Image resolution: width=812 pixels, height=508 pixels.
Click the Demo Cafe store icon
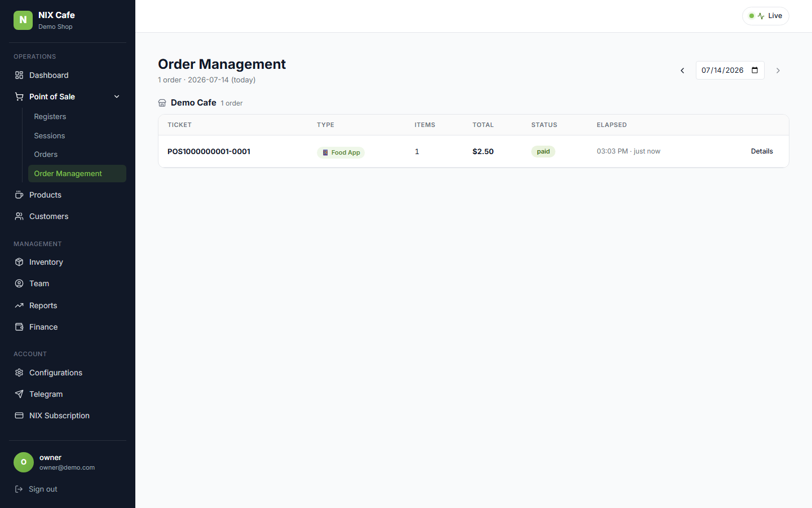[x=162, y=103]
